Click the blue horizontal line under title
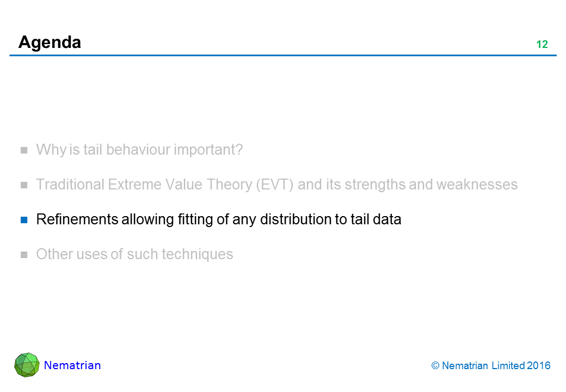Screen dimensions: 566x392 (283, 55)
